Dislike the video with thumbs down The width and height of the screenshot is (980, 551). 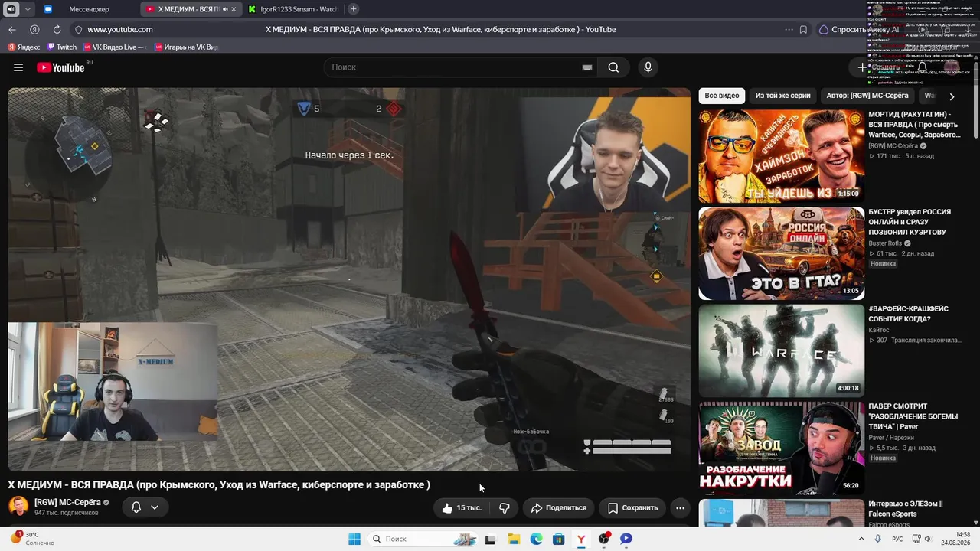(x=505, y=507)
